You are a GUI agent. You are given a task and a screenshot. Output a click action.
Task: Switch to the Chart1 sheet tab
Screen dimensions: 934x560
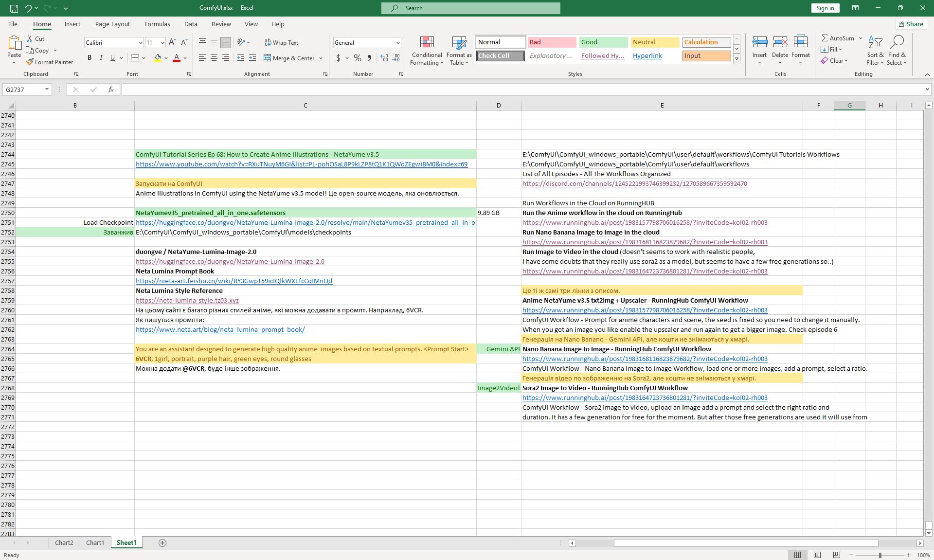click(95, 542)
